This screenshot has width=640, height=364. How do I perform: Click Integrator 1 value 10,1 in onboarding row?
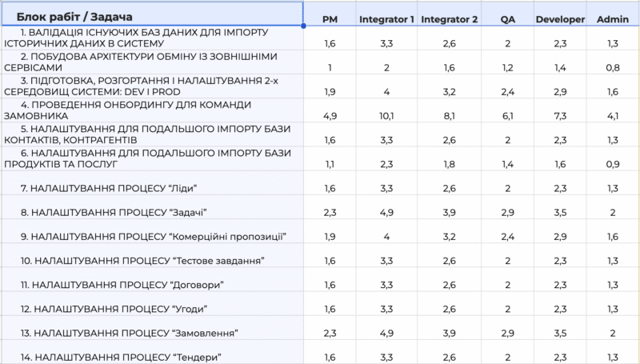(x=386, y=116)
